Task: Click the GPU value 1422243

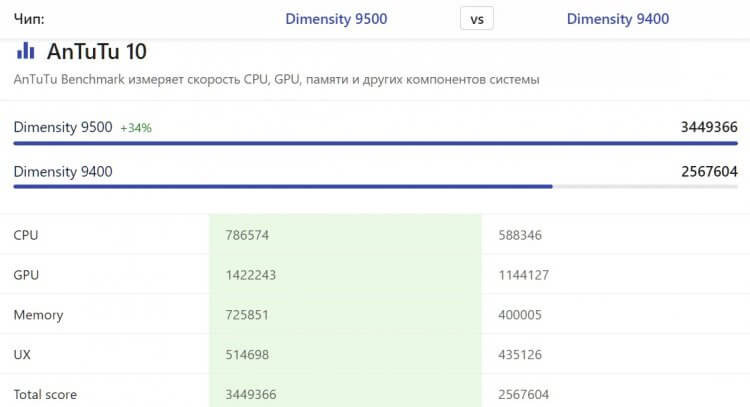Action: pos(251,275)
